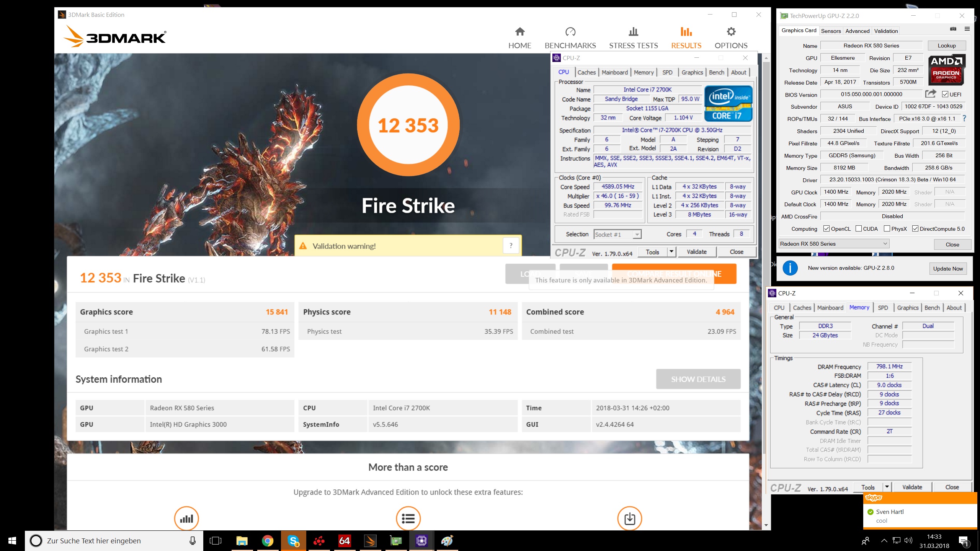Click the volume icon in system tray

pyautogui.click(x=908, y=541)
